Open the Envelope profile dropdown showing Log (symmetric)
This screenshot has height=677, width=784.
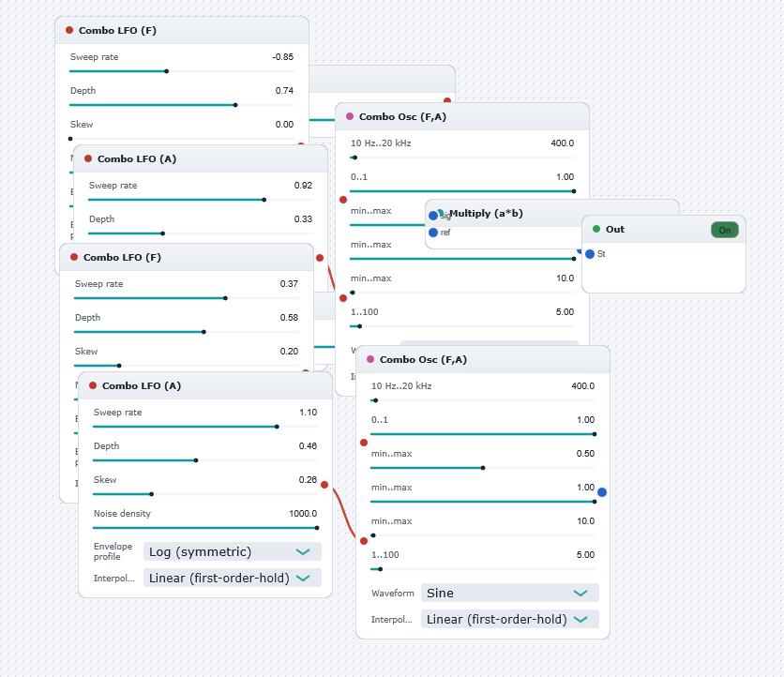pos(232,551)
